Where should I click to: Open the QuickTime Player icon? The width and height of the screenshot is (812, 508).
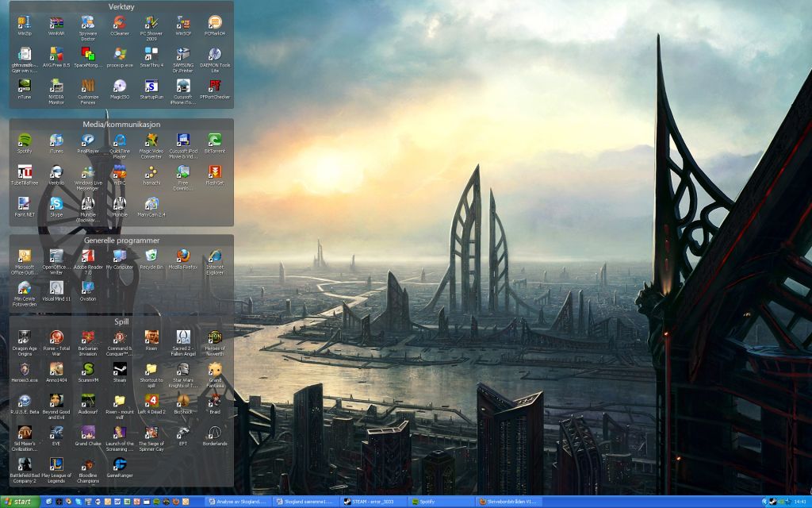click(120, 146)
